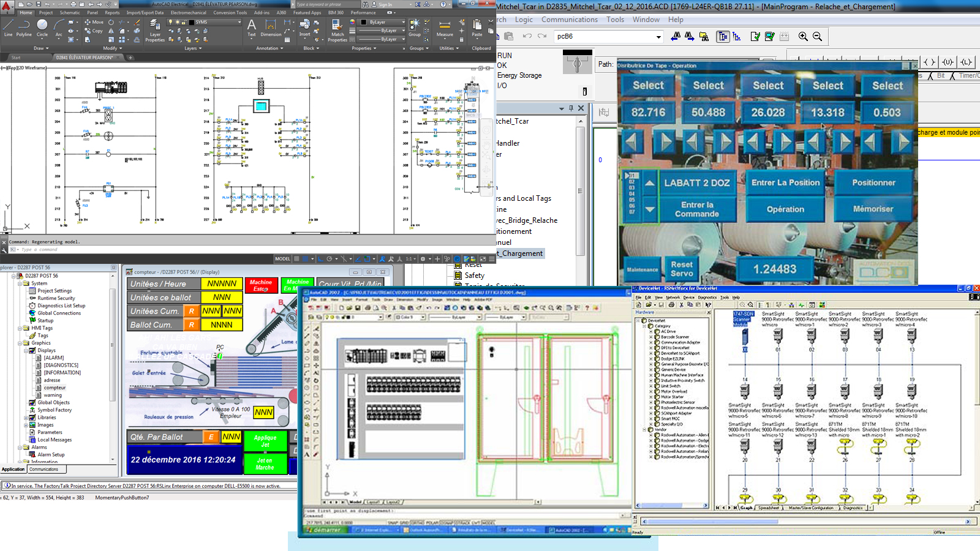This screenshot has width=980, height=551.
Task: Open the SYMS layer dropdown
Action: point(239,22)
